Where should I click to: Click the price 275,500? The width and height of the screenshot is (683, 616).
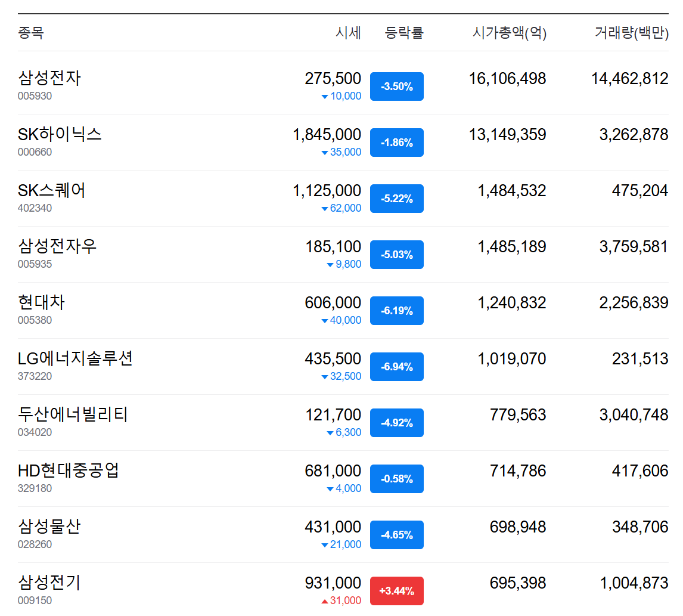coord(333,79)
